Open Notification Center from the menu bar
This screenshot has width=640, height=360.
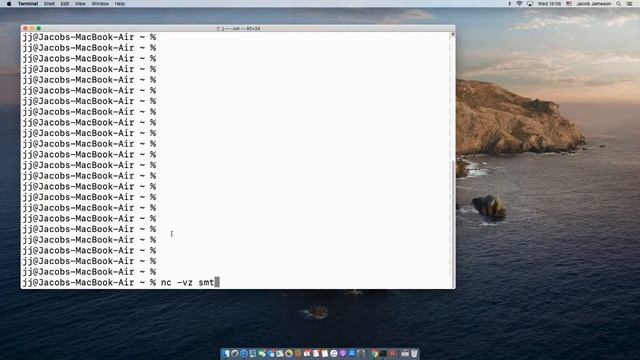tap(629, 4)
